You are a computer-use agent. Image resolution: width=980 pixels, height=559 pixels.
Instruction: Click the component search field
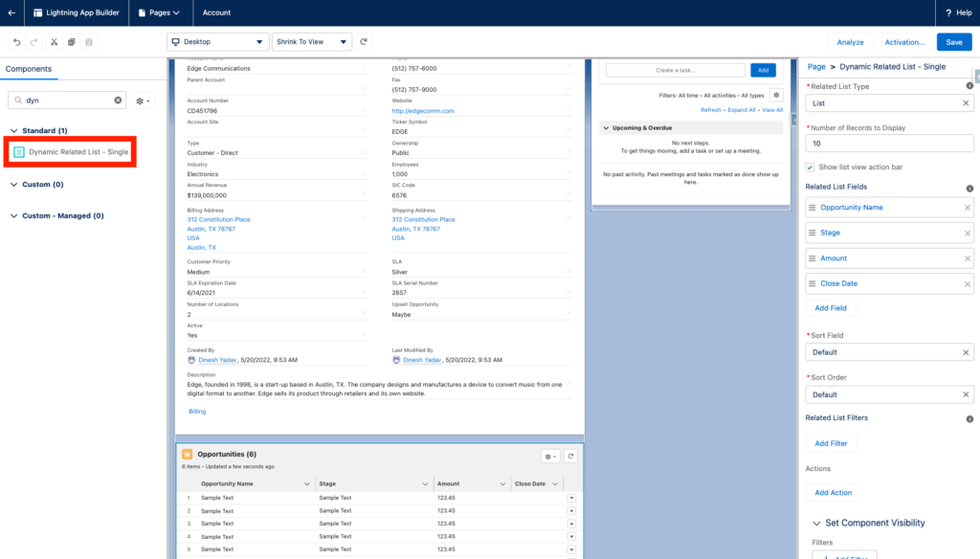[66, 101]
